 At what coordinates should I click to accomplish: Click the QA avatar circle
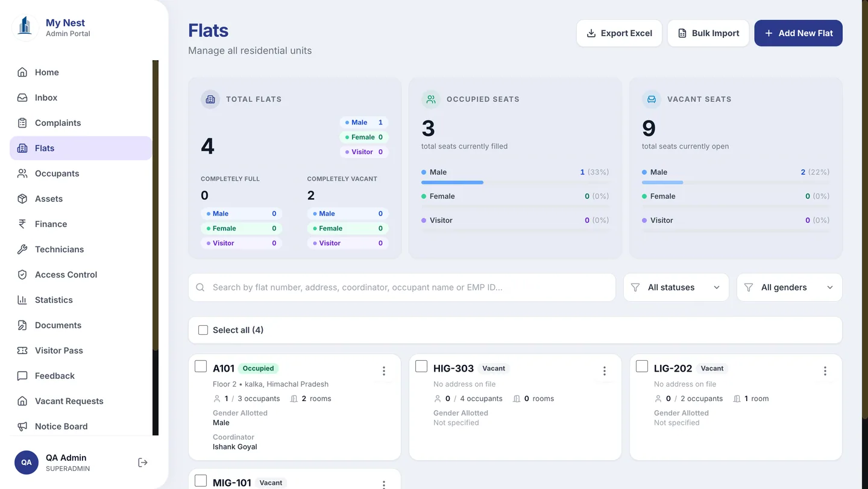point(27,463)
